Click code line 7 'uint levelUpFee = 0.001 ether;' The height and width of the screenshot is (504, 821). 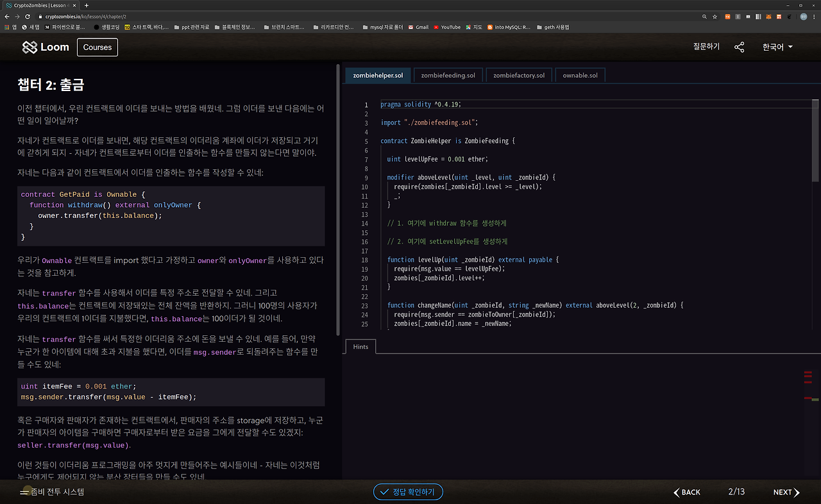pyautogui.click(x=437, y=159)
